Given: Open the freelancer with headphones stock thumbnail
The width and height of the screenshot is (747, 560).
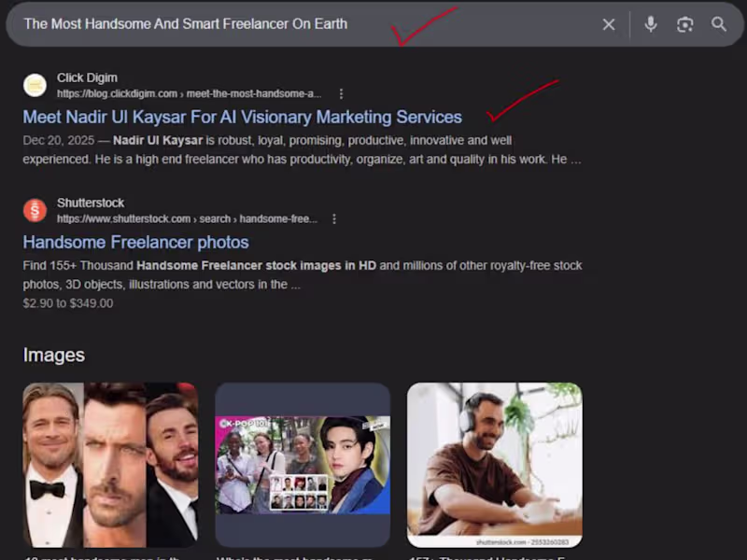Looking at the screenshot, I should pos(495,465).
